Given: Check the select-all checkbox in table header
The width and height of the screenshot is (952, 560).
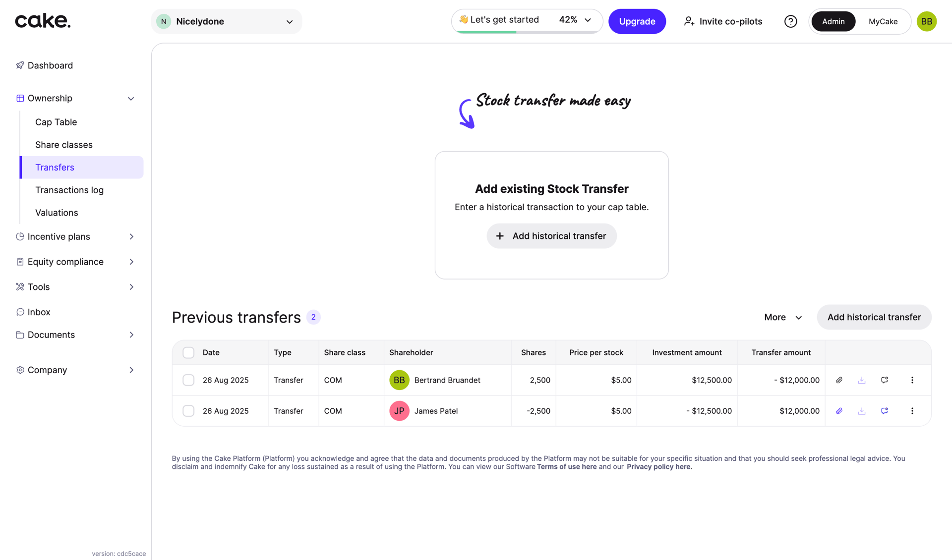Looking at the screenshot, I should [188, 352].
